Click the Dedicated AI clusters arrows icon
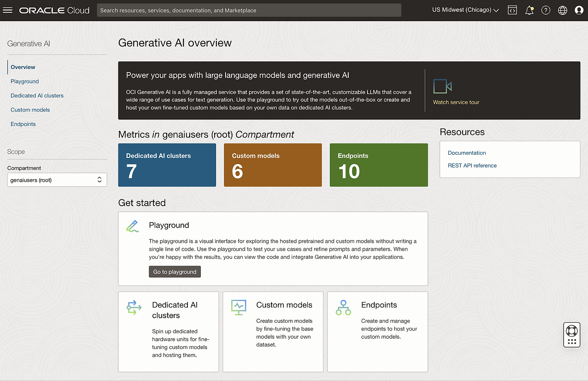Image resolution: width=588 pixels, height=381 pixels. click(x=134, y=307)
